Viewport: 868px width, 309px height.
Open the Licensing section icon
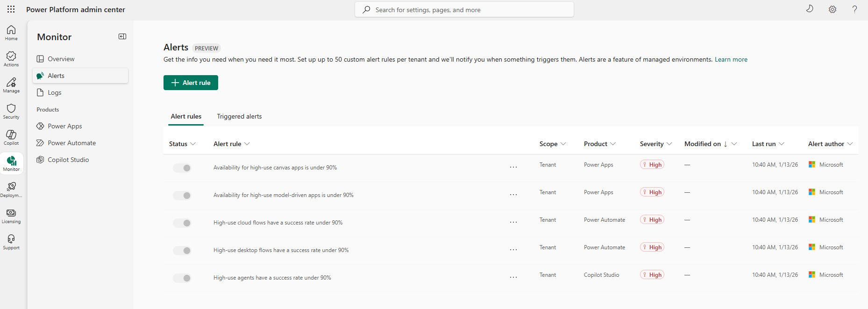pos(11,216)
